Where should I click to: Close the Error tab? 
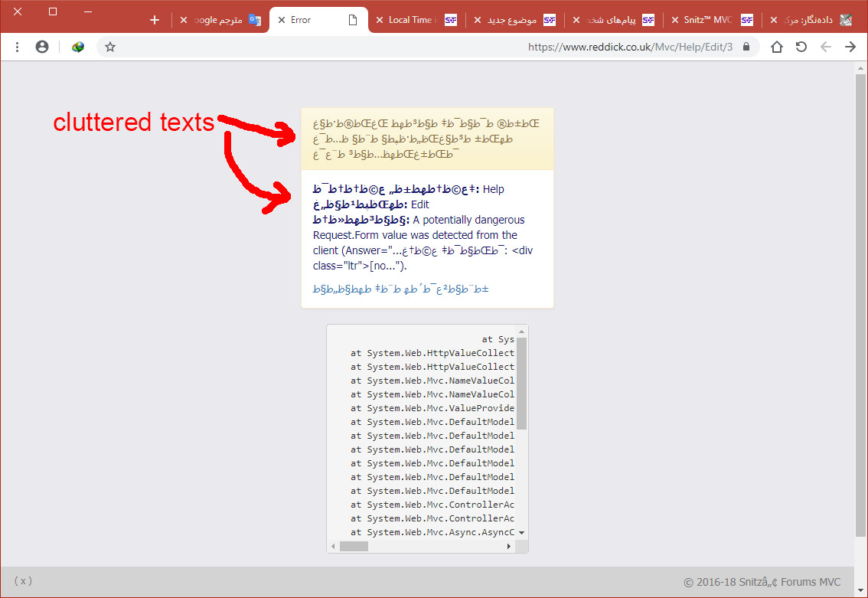point(281,20)
